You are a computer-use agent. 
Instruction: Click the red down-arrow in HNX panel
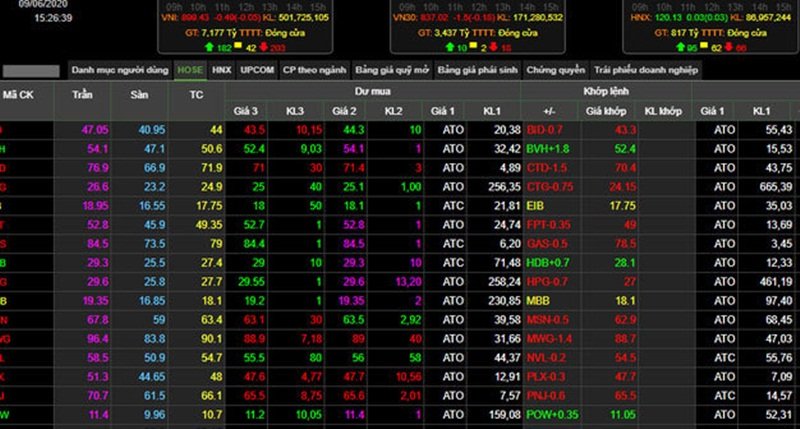click(729, 47)
